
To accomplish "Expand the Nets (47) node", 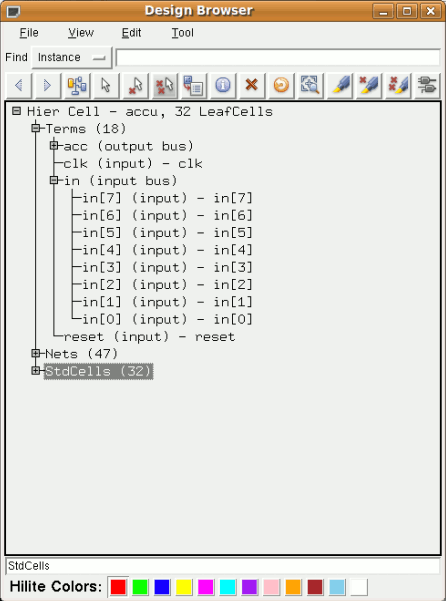I will pos(36,353).
